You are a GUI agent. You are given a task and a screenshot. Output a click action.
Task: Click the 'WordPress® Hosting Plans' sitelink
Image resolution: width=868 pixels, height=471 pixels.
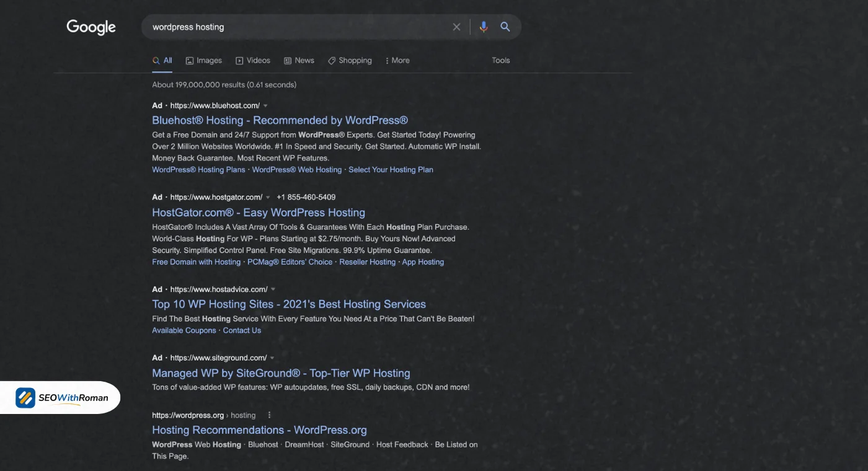[x=198, y=170]
